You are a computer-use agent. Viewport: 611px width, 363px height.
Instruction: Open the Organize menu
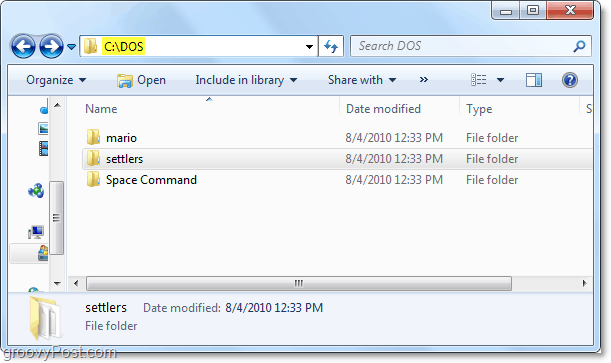[x=56, y=80]
